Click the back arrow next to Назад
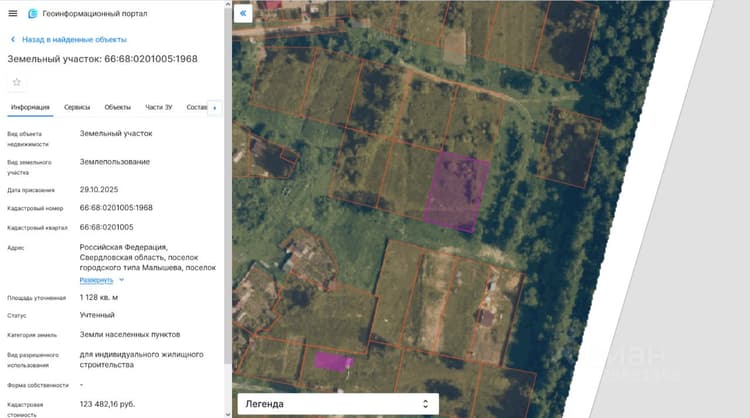 tap(13, 40)
